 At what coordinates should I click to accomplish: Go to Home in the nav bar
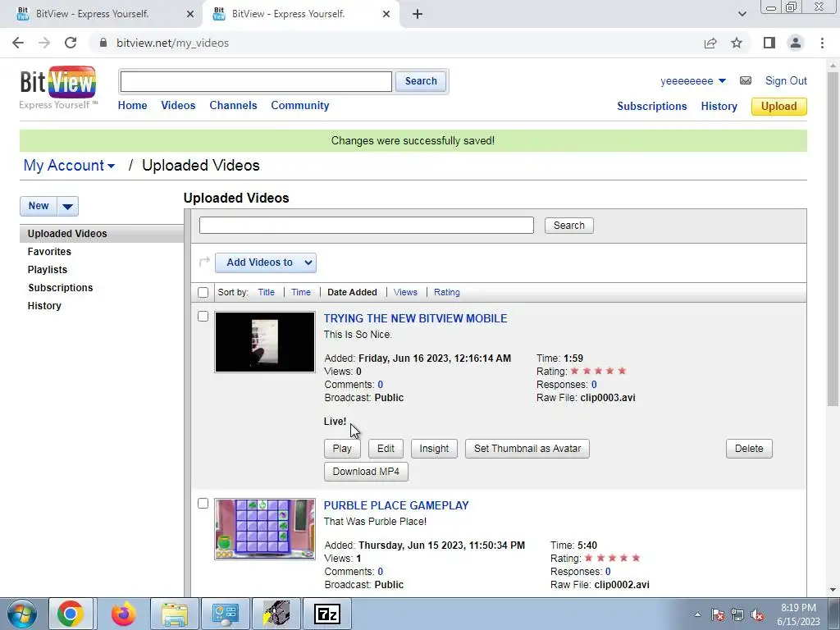132,106
